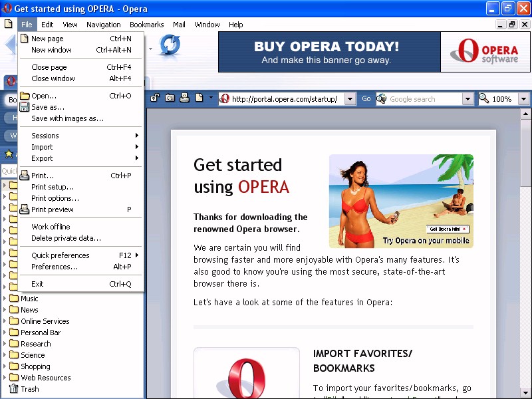Select Print options… menu entry

80,198
